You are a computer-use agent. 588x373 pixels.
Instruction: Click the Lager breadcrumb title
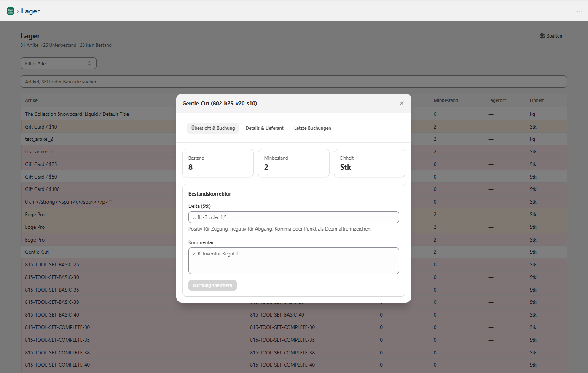point(30,11)
